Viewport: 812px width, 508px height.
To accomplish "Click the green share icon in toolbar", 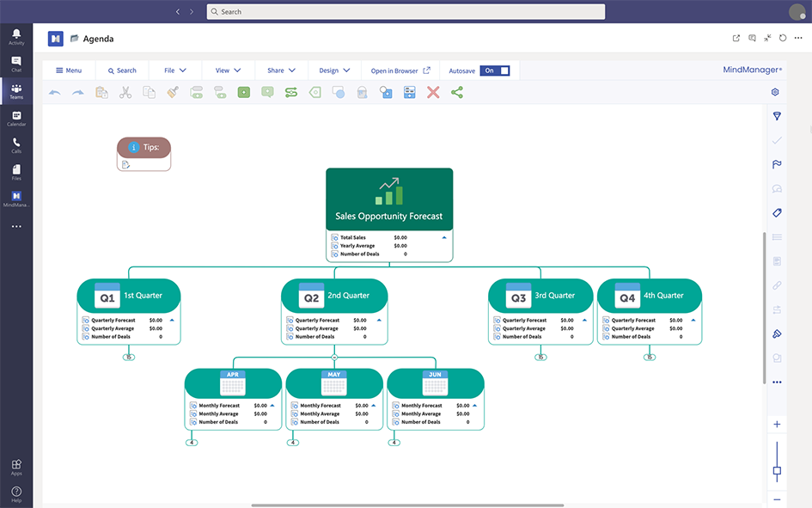I will (x=457, y=93).
